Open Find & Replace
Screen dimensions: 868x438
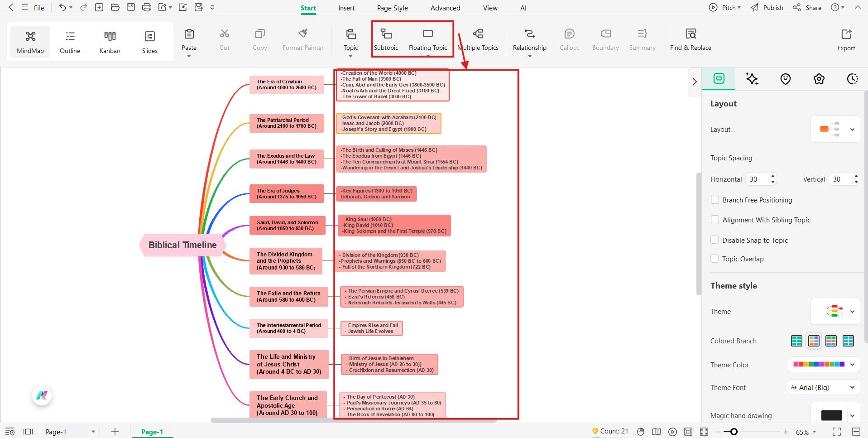(691, 40)
